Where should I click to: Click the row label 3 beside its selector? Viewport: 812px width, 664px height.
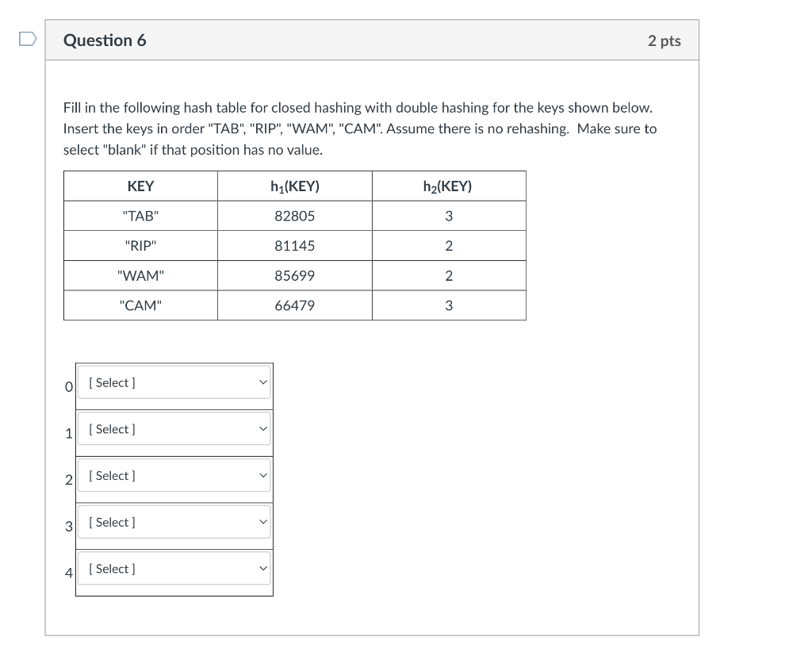pyautogui.click(x=67, y=527)
